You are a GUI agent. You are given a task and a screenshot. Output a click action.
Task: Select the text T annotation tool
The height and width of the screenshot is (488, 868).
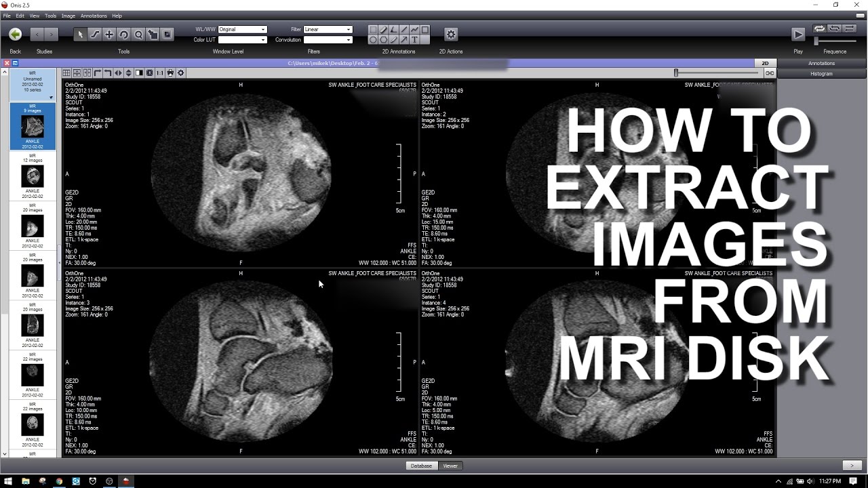(x=415, y=40)
